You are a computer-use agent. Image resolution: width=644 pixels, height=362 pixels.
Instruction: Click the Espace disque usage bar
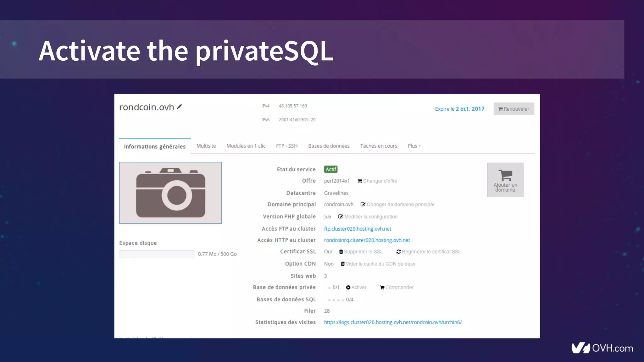coord(157,254)
